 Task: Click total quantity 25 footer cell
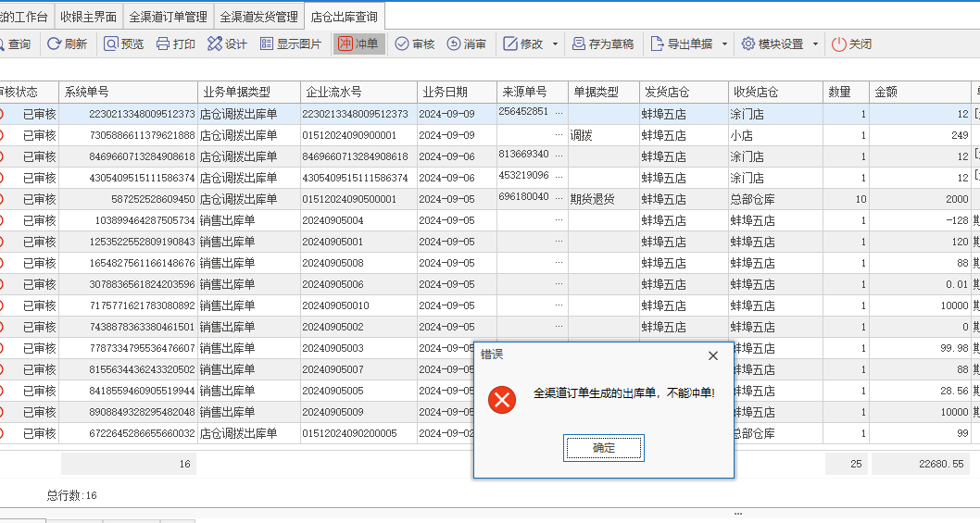pos(846,464)
